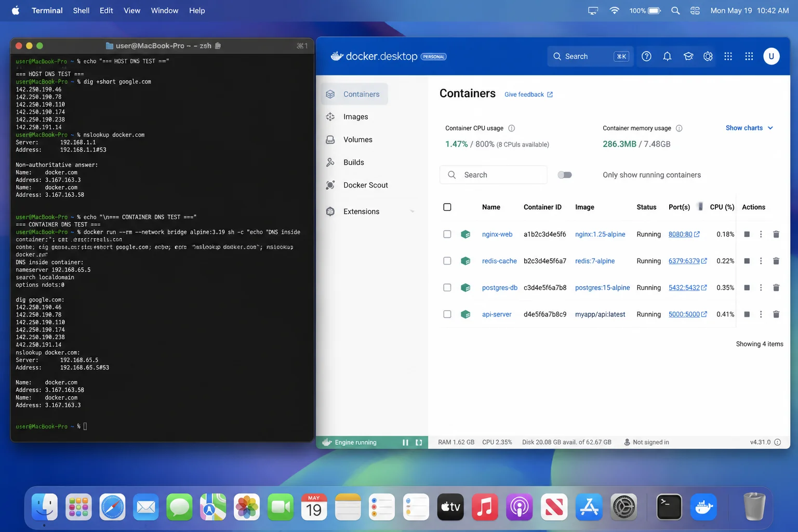Click the nginx-web container status icon
This screenshot has height=532, width=798.
pyautogui.click(x=465, y=234)
